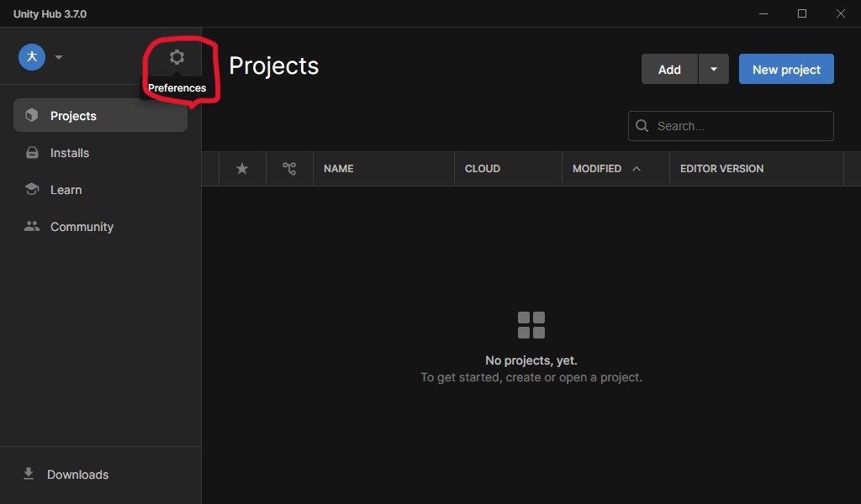
Task: Click the source control branch column icon
Action: (x=289, y=169)
